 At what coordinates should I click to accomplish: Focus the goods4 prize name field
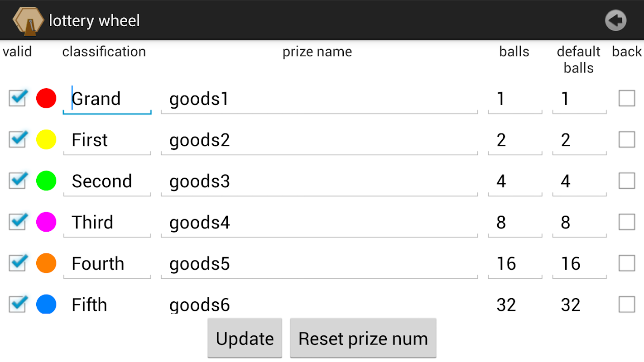[319, 223]
